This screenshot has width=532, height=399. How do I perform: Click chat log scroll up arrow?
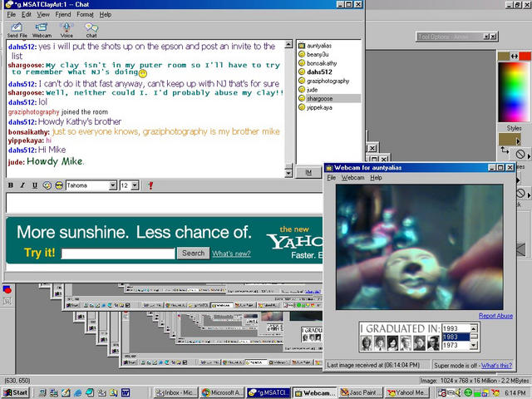pos(288,44)
